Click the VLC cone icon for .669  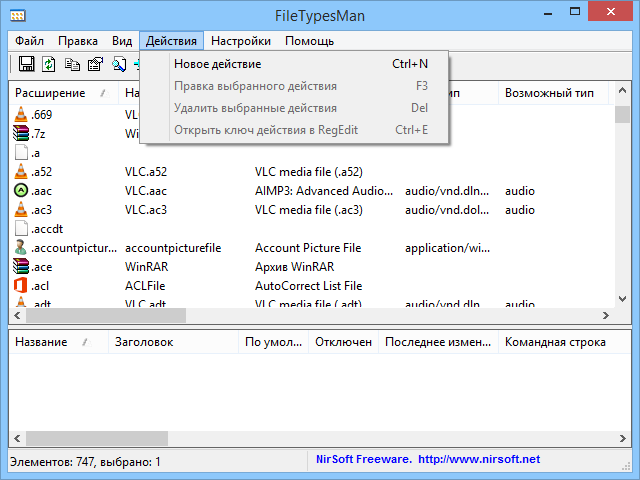[x=21, y=114]
